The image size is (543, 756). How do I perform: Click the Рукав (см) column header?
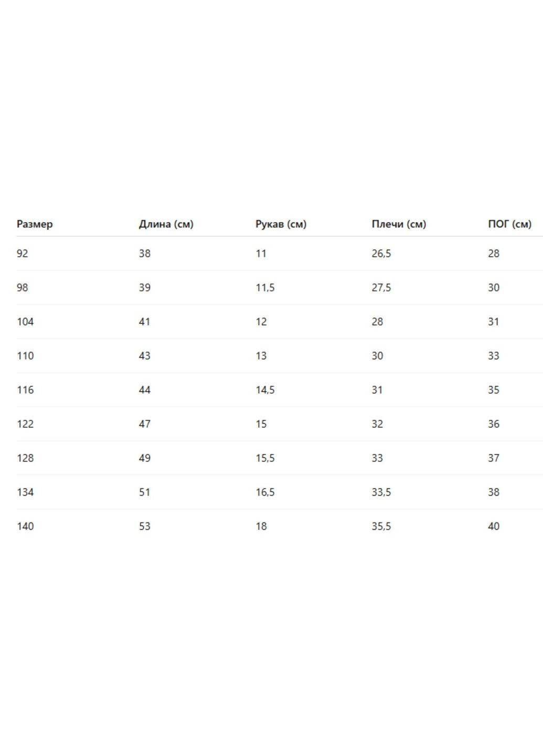click(281, 224)
